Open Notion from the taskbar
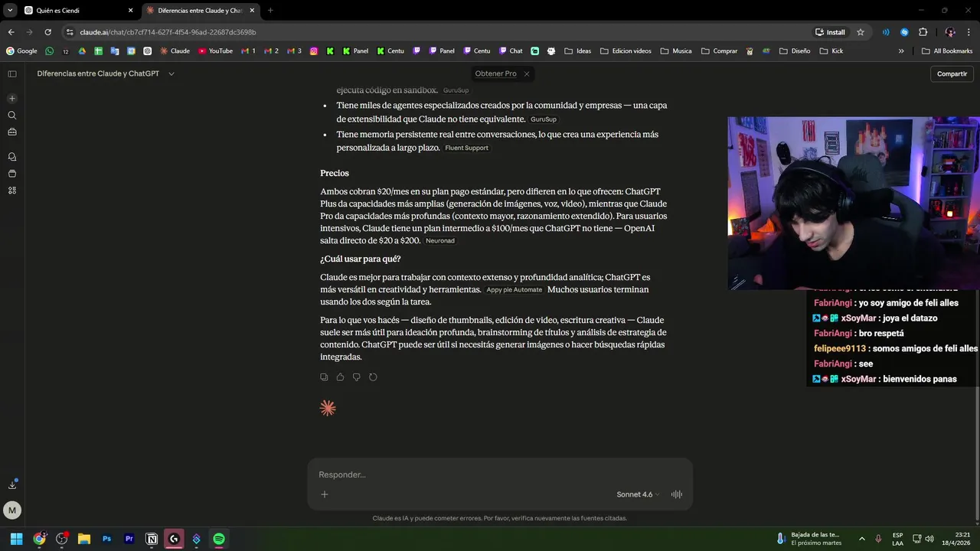The image size is (980, 551). coord(152,539)
